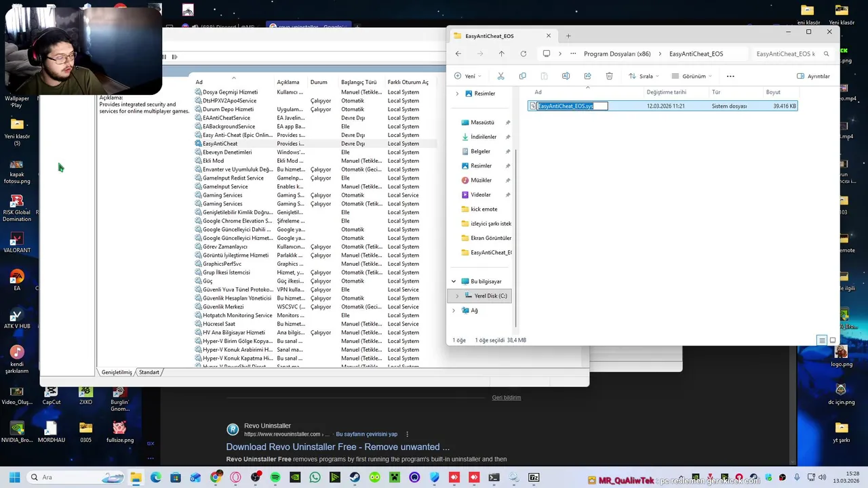Viewport: 868px width, 488px height.
Task: Open a new Explorer tab with plus button
Action: 568,36
